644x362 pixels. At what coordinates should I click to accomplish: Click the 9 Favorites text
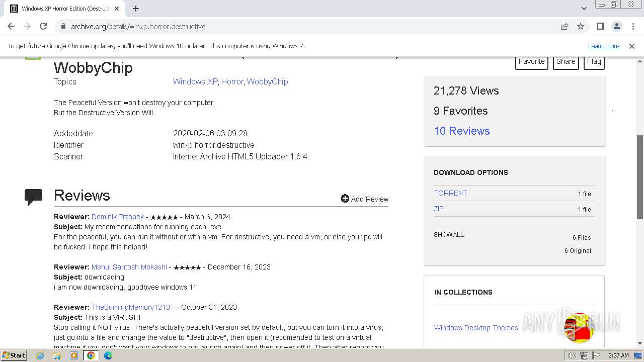click(x=461, y=111)
